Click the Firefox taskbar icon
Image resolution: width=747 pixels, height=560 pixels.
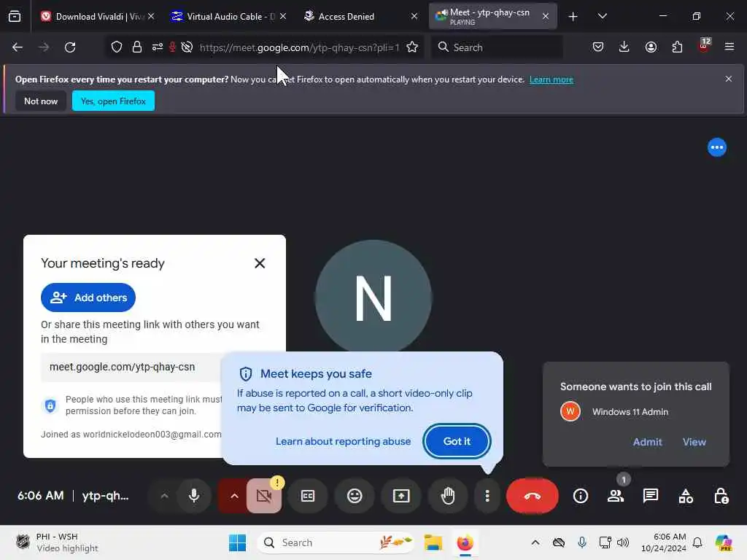(465, 542)
